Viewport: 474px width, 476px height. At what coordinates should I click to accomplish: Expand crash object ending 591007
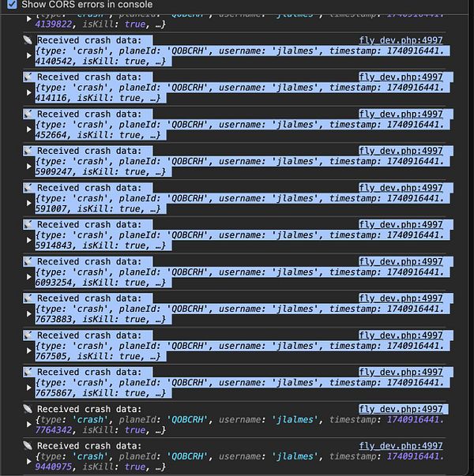(29, 203)
